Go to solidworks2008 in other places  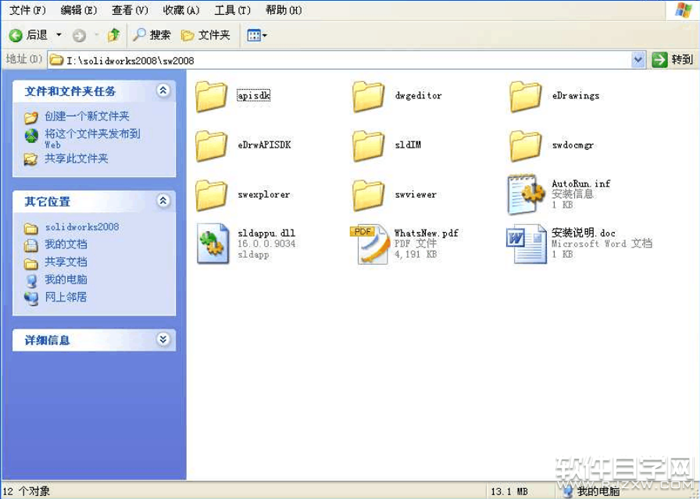[x=82, y=227]
